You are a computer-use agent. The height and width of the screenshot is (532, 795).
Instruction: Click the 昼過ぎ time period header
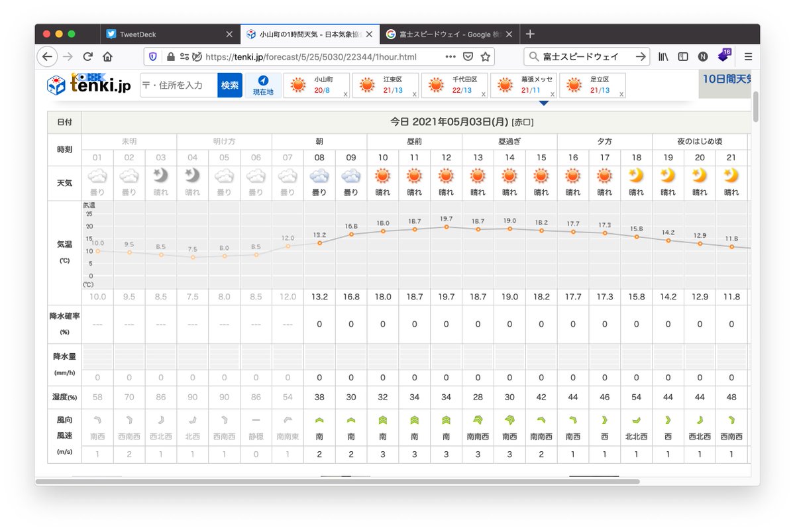coord(509,141)
